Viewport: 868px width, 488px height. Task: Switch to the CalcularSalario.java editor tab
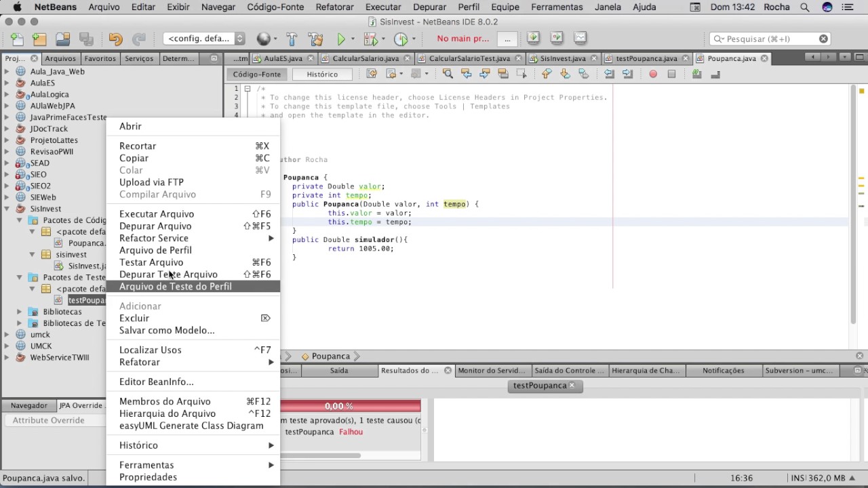tap(366, 59)
